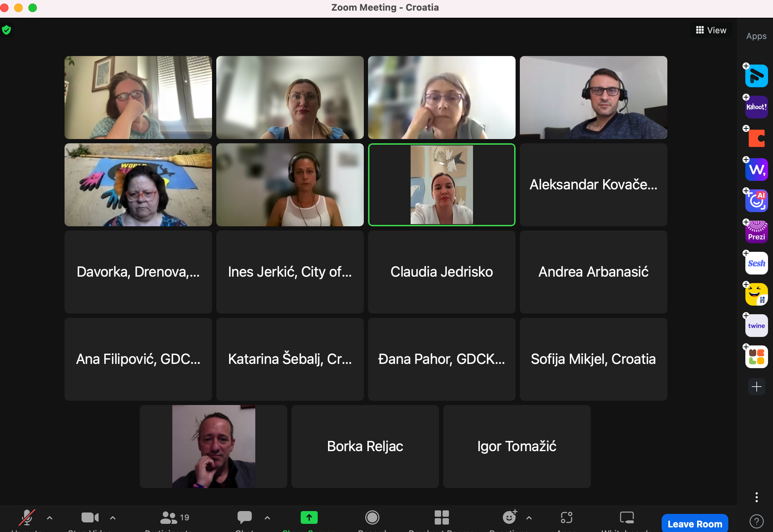Open the Kahoot! app icon

coord(756,107)
